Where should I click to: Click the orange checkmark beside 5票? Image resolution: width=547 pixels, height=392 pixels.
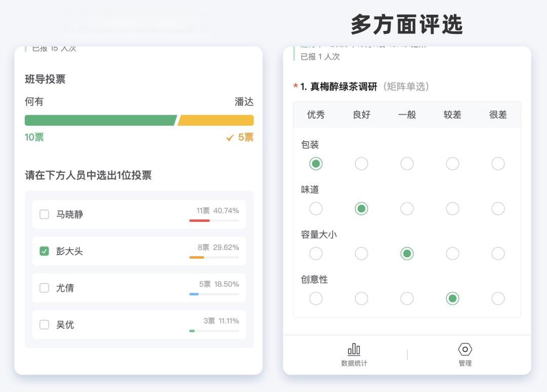coord(230,138)
